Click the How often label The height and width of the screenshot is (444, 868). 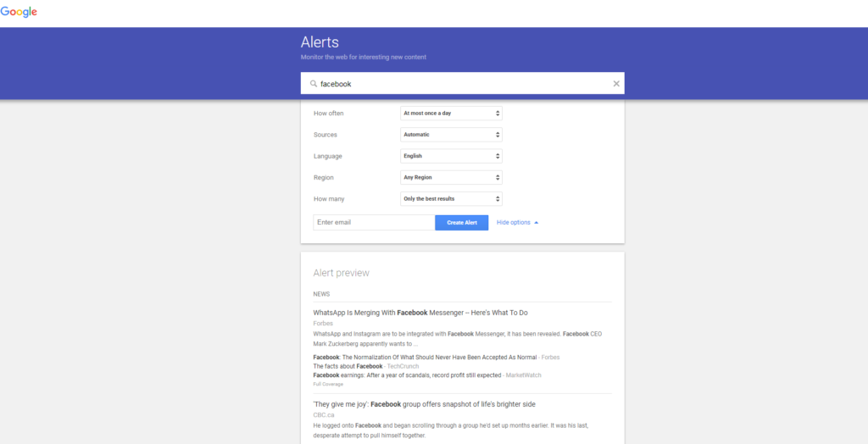[x=328, y=114]
